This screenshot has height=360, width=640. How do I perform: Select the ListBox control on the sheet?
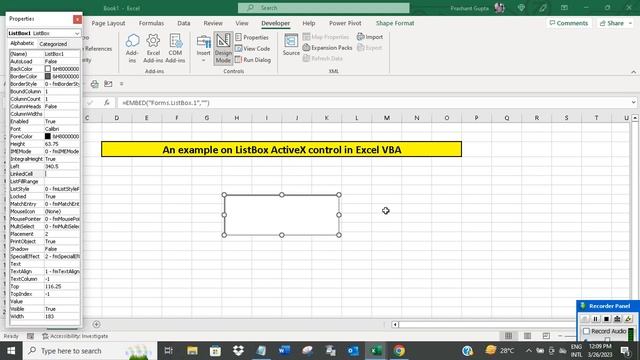[282, 215]
